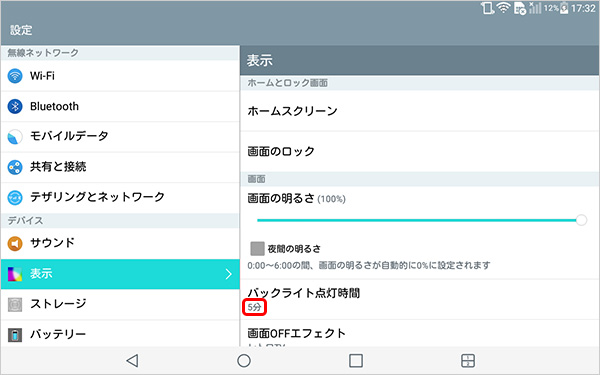Tap the 表示 panel title

click(x=259, y=60)
